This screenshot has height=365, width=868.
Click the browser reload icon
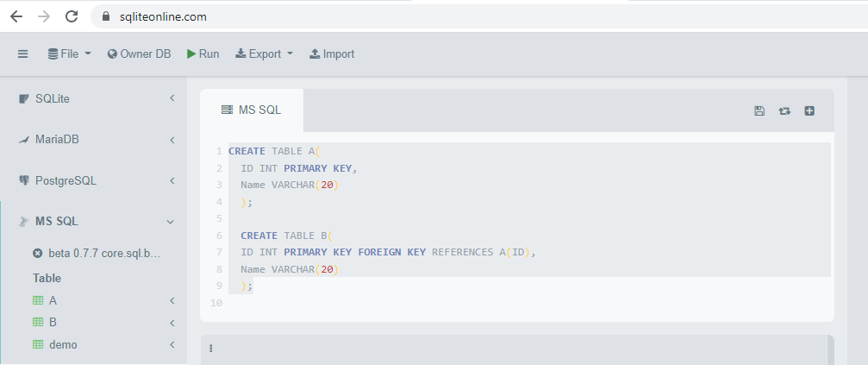tap(72, 16)
